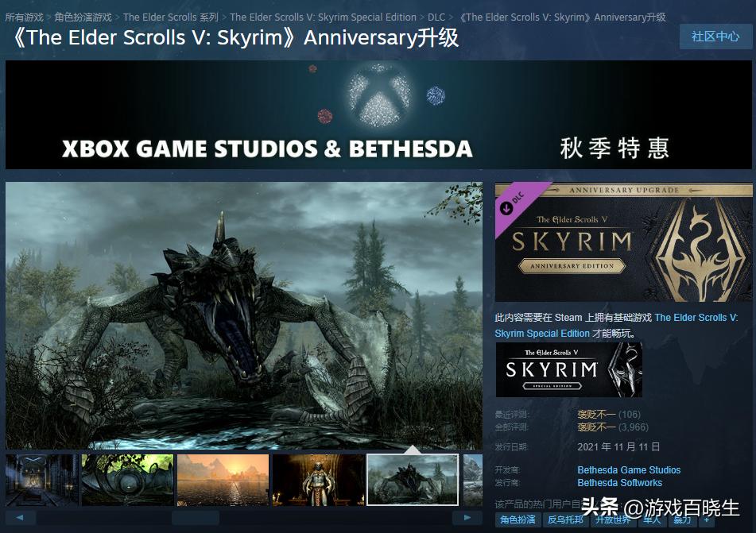Click the previous screenshot navigation arrow
Viewport: 756px width, 533px height.
(x=21, y=517)
